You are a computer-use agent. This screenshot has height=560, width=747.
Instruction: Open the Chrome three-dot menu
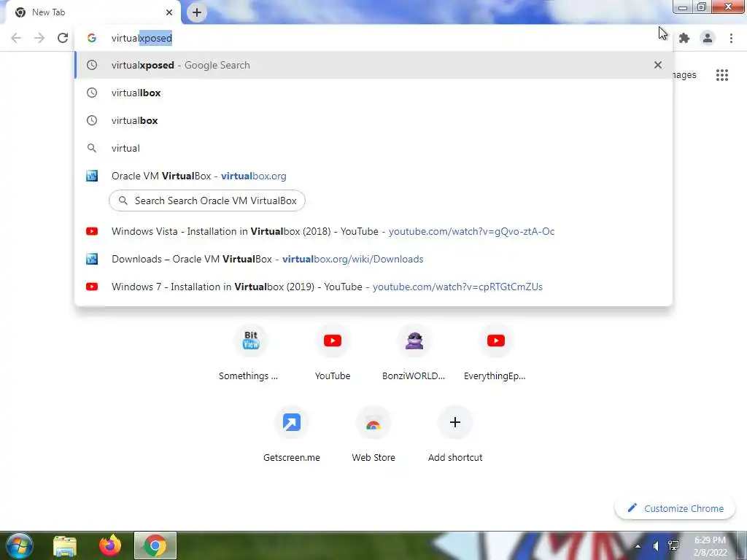pos(731,38)
